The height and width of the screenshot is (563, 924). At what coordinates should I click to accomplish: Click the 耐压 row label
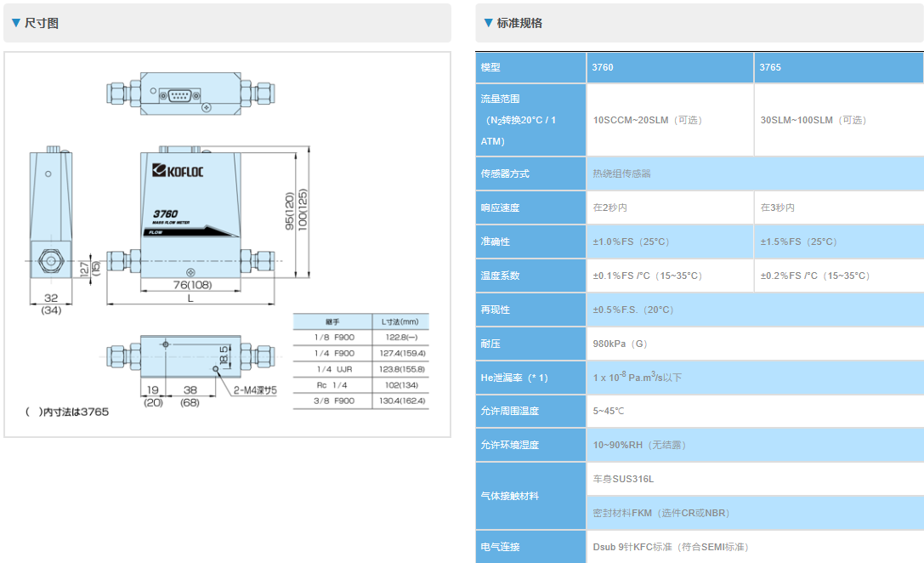pyautogui.click(x=530, y=344)
